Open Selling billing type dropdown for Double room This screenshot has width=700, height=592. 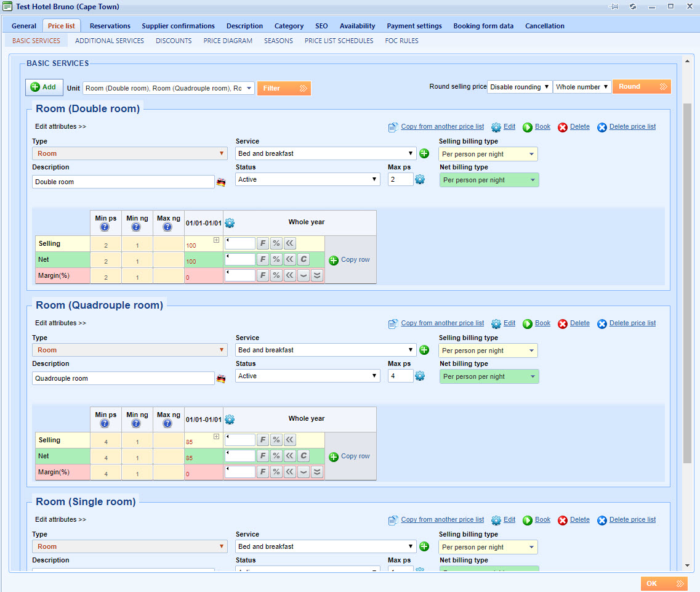(x=488, y=154)
